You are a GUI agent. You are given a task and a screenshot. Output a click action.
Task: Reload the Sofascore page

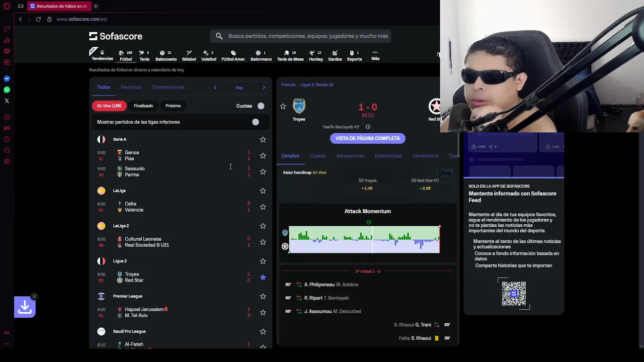[38, 19]
